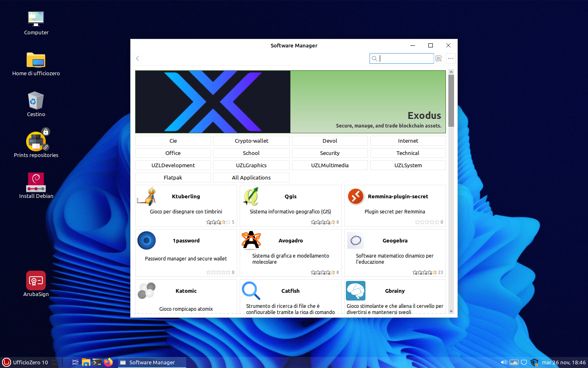Click the Catfish magnifier icon
The width and height of the screenshot is (588, 368).
(x=251, y=291)
